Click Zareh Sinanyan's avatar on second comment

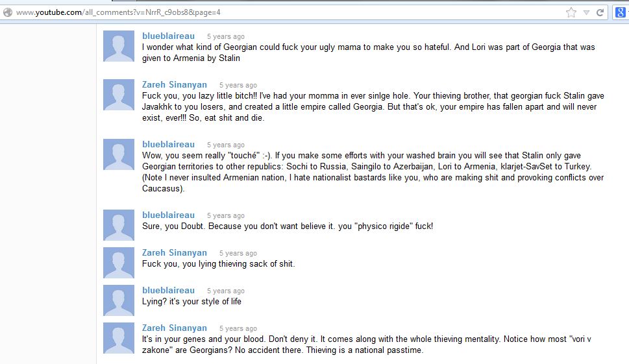pyautogui.click(x=119, y=94)
